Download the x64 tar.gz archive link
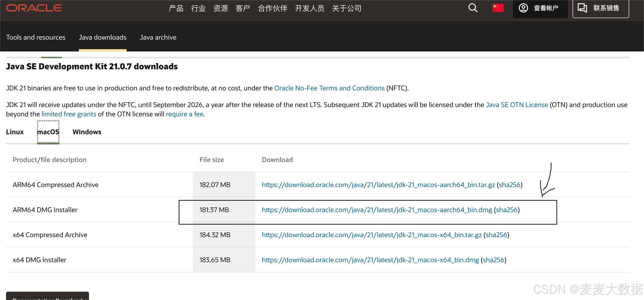This screenshot has width=644, height=300. pos(372,235)
